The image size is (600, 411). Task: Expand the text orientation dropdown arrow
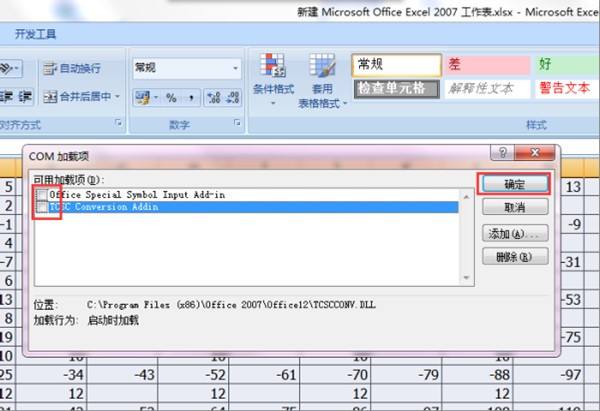click(x=17, y=69)
